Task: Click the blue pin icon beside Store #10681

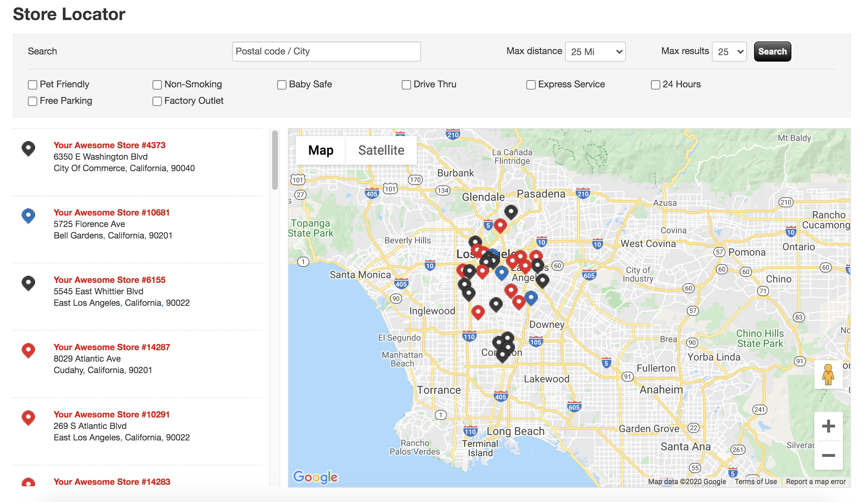Action: 28,216
